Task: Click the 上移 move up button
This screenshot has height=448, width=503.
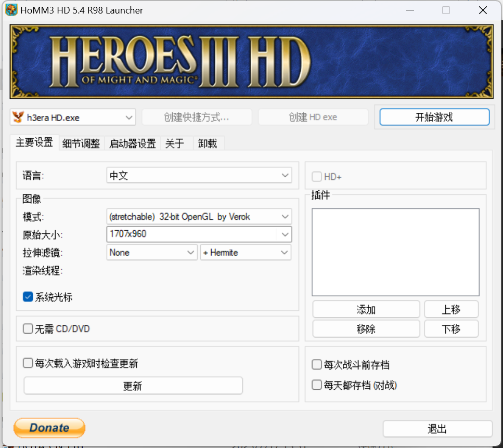Action: 452,309
